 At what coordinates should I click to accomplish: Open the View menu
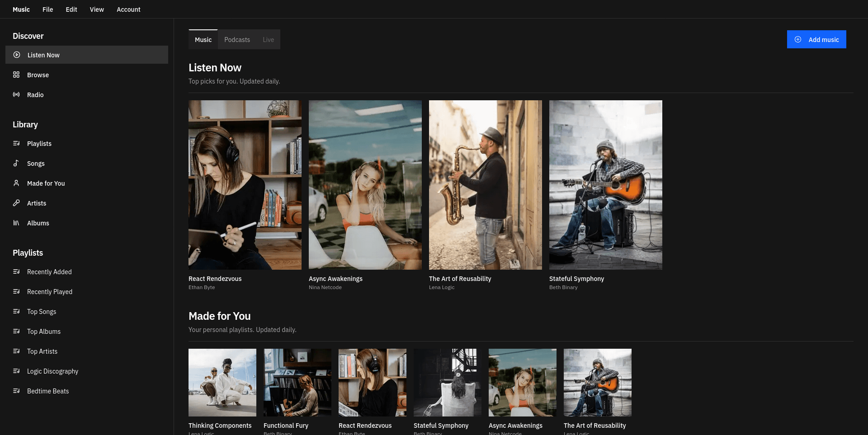point(97,9)
